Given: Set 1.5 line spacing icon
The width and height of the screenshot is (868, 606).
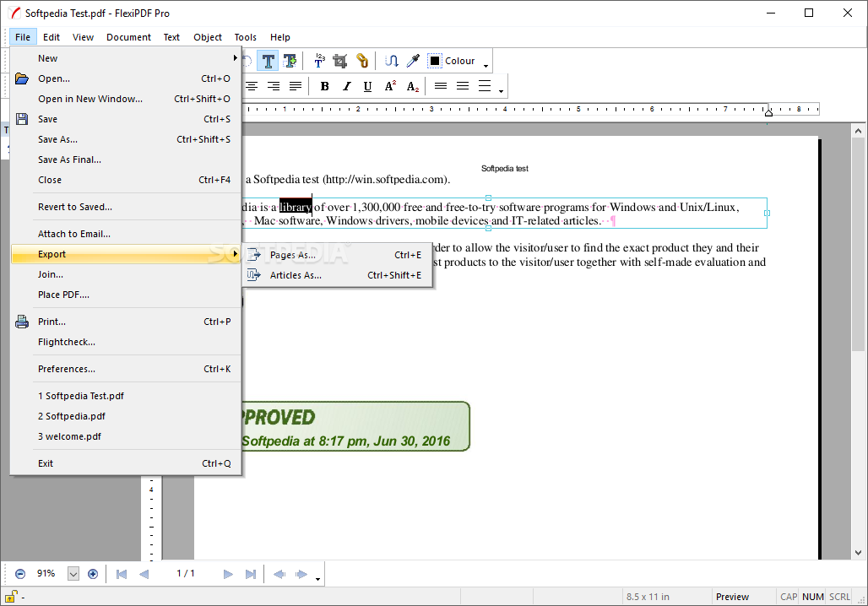Looking at the screenshot, I should click(x=463, y=86).
